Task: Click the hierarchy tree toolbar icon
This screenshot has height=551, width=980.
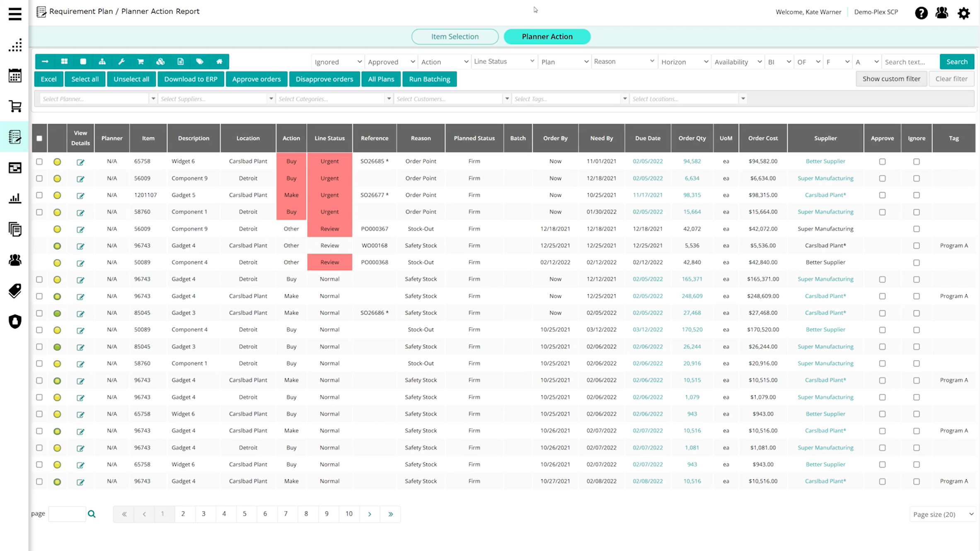Action: [102, 62]
